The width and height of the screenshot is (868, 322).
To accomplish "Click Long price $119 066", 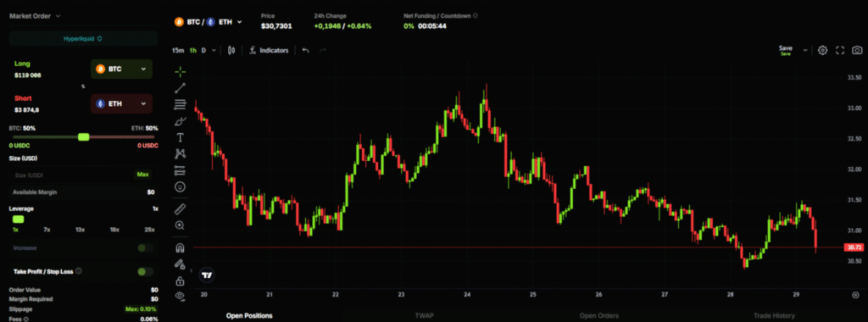I will [x=28, y=75].
